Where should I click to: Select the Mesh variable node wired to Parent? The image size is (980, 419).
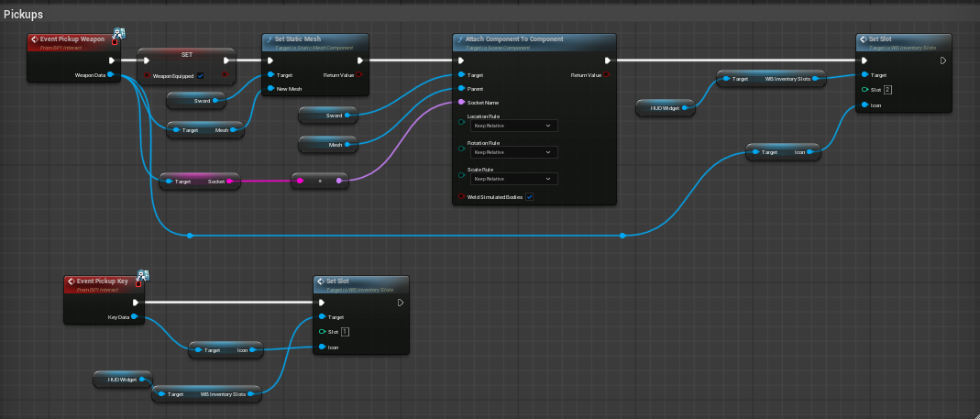point(328,145)
